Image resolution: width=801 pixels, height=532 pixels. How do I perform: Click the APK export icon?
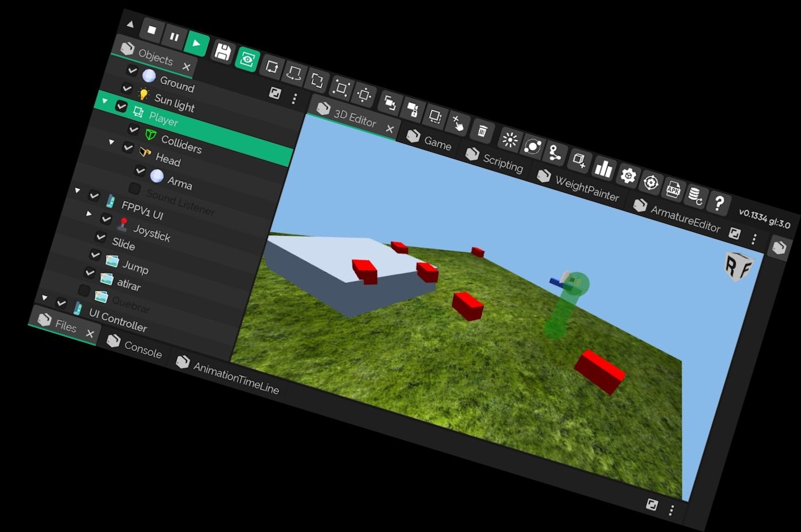click(673, 190)
